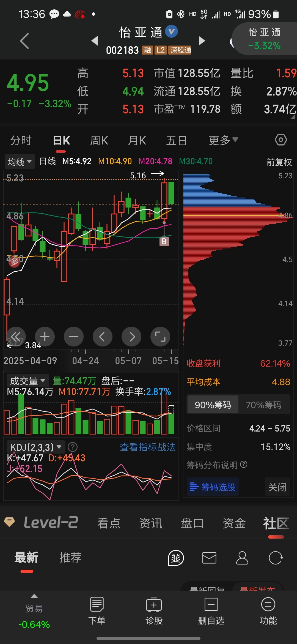Open 更多 chart period dropdown
Screen dimensions: 297x644
pyautogui.click(x=223, y=140)
